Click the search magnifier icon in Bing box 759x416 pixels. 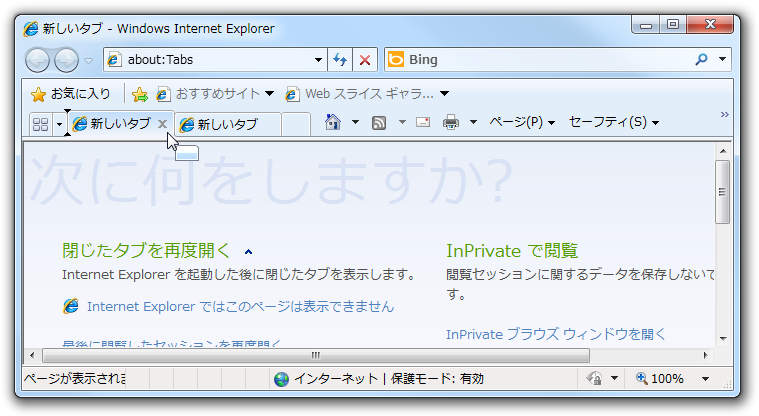click(701, 60)
